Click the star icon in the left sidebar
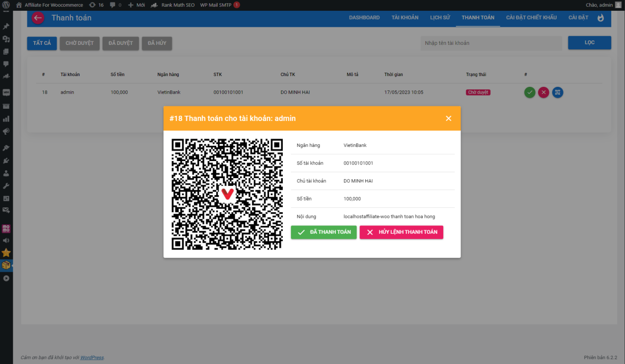Viewport: 625px width, 364px height. click(x=6, y=253)
